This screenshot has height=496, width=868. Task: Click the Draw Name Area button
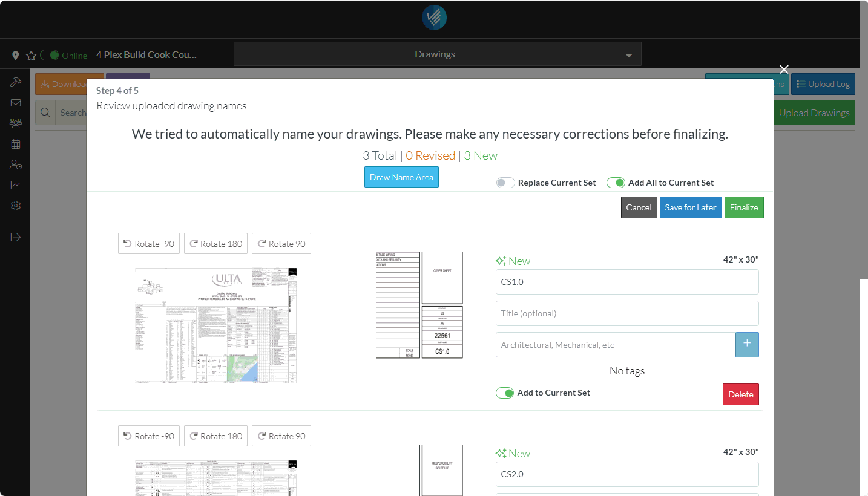click(401, 177)
